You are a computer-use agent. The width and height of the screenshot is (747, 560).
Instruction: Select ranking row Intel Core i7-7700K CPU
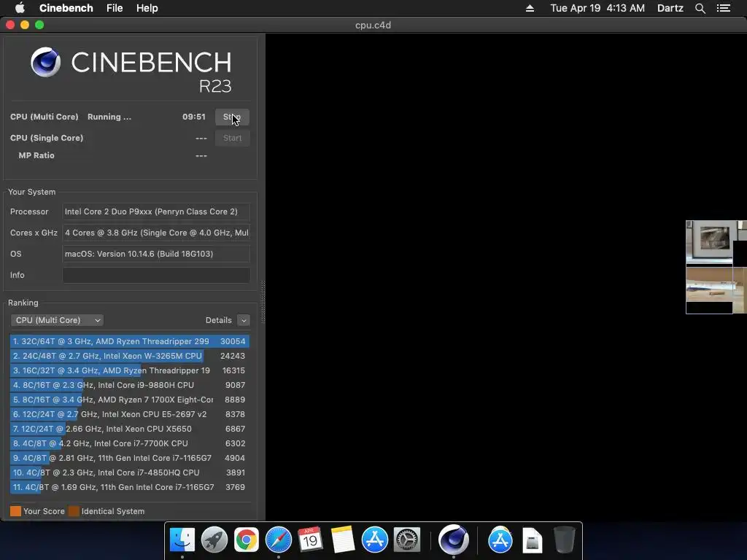click(129, 444)
